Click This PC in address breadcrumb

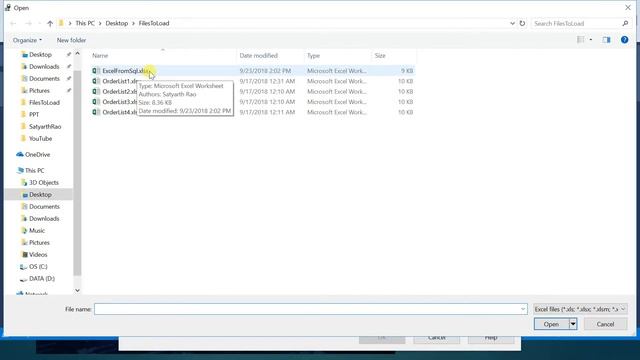click(x=85, y=23)
